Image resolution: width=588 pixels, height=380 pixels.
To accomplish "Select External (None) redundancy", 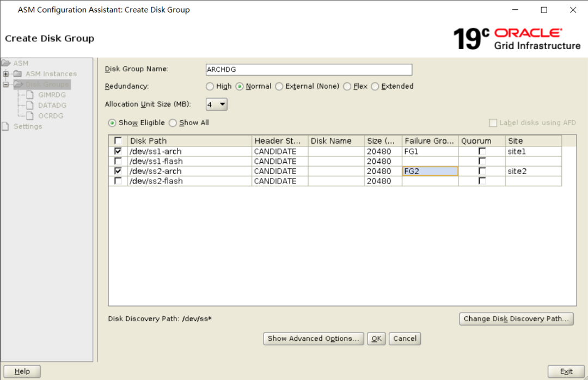I will pyautogui.click(x=279, y=86).
